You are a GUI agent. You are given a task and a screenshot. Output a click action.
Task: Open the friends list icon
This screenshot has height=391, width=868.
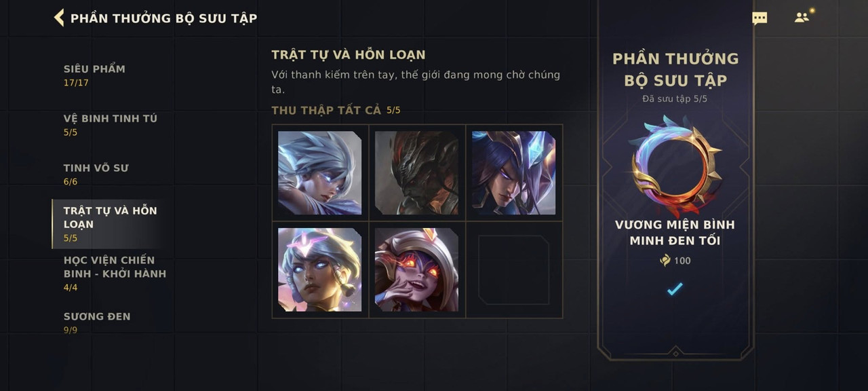803,18
